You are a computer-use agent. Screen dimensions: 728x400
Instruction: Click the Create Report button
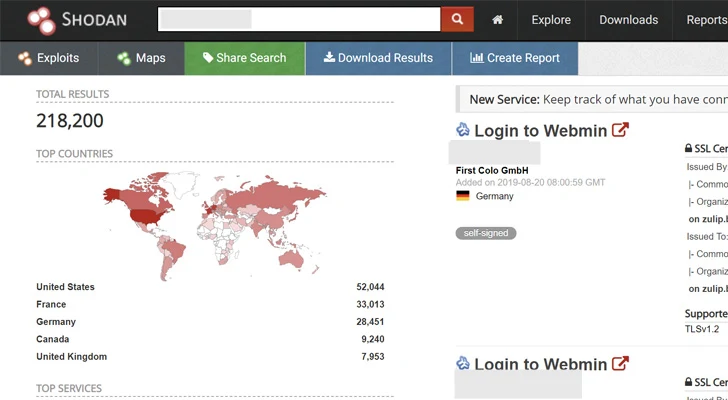coord(515,58)
